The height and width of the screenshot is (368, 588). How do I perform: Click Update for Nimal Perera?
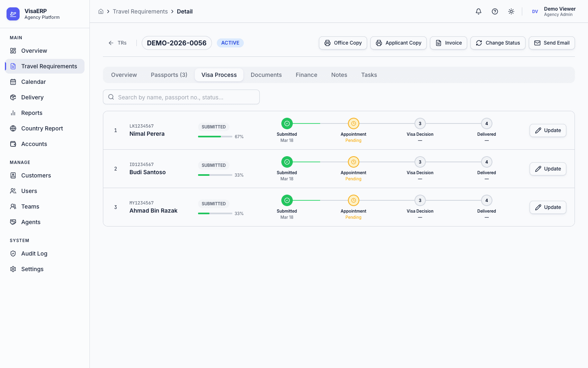point(548,130)
